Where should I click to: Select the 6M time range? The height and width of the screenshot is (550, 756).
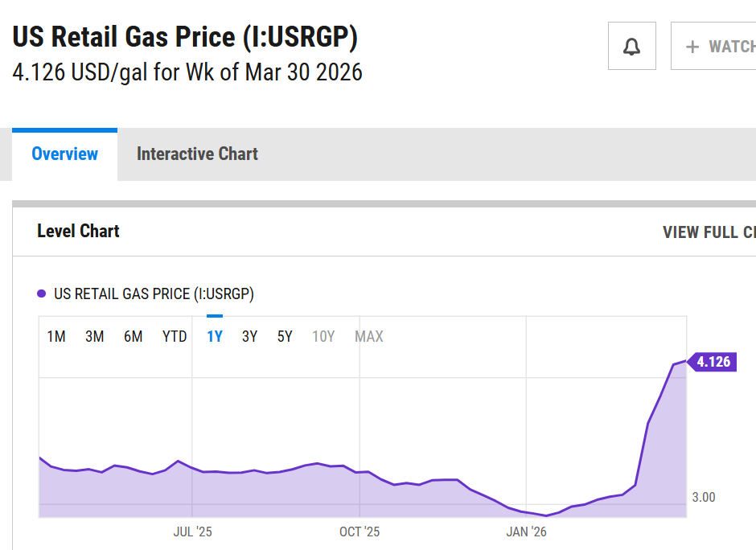coord(134,336)
